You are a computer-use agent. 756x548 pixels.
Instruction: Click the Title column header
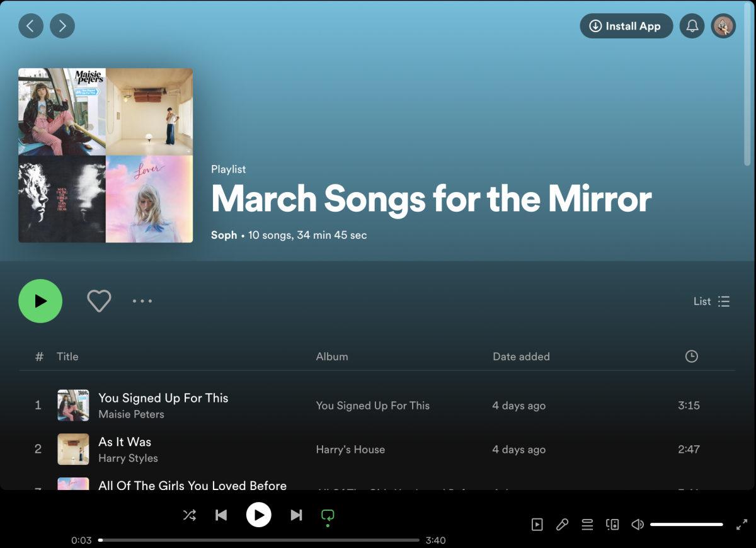[67, 357]
